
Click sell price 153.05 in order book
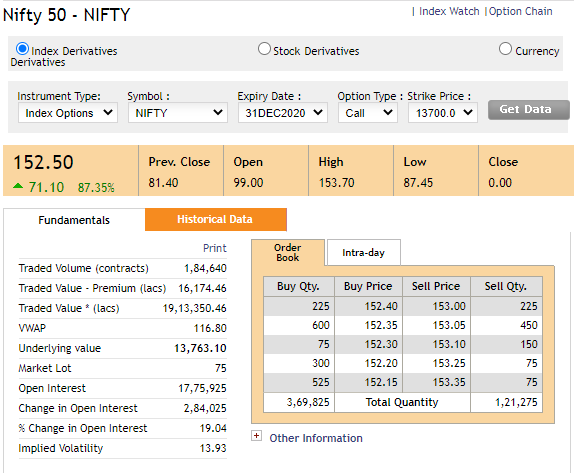449,325
